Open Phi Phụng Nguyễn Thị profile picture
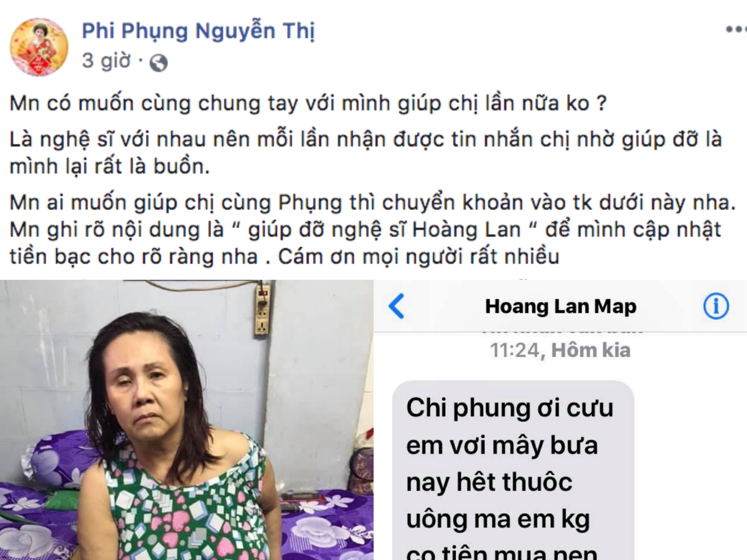Screen dimensions: 747x560 [x=39, y=47]
